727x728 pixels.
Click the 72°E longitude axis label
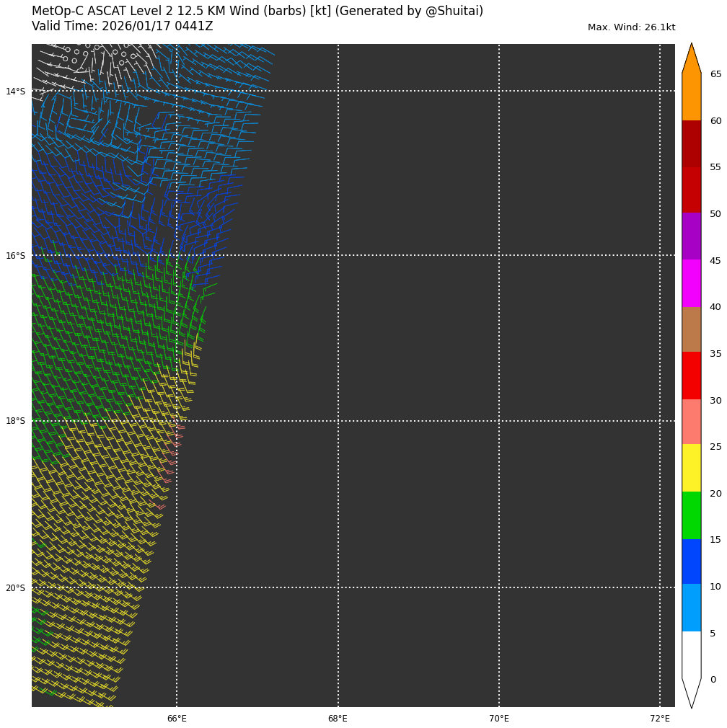pos(660,719)
